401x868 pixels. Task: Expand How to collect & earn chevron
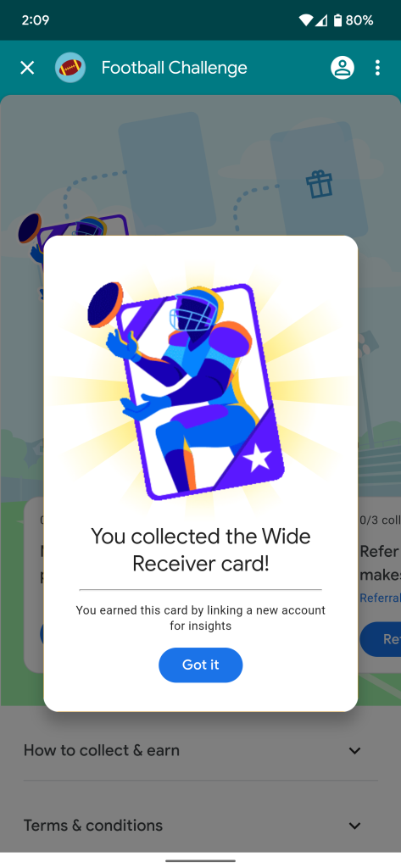354,751
